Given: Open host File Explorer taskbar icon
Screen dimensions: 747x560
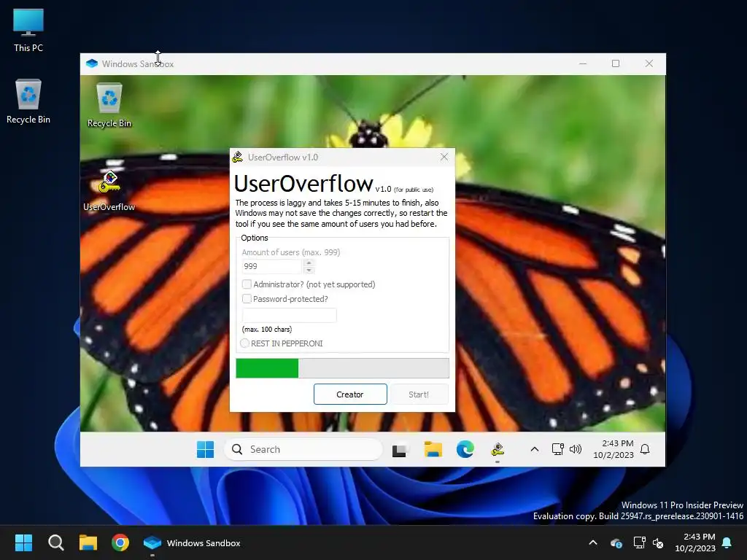Looking at the screenshot, I should tap(88, 542).
